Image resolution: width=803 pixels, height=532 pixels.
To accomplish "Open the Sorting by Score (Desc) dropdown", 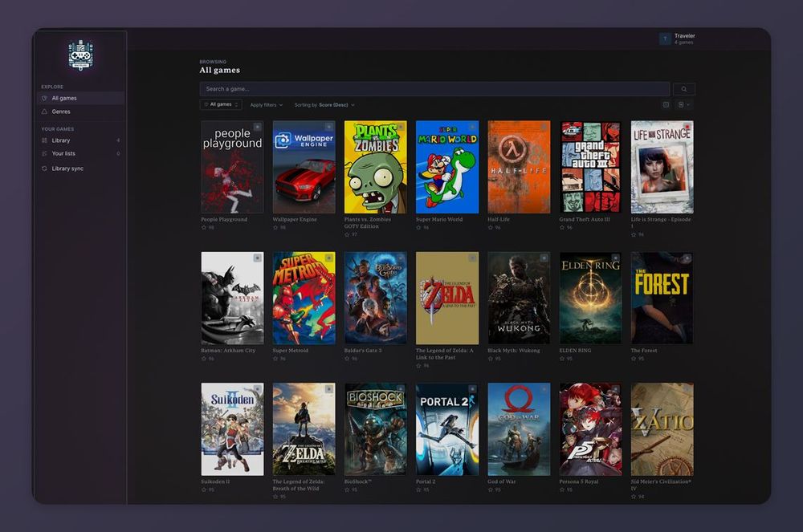I will click(x=324, y=105).
